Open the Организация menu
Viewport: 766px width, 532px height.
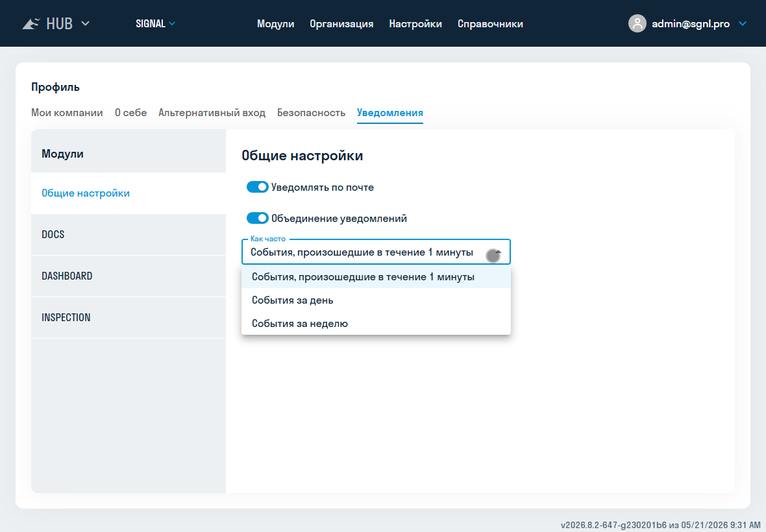coord(341,23)
